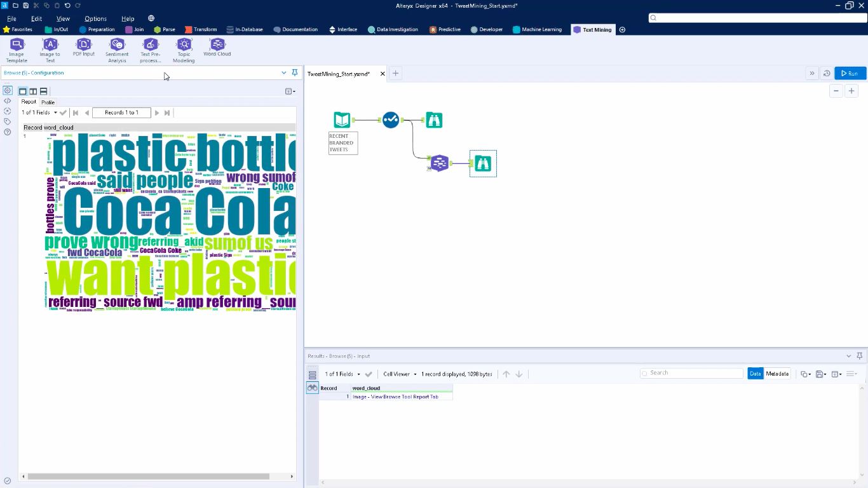This screenshot has width=868, height=488.
Task: Open the 1 of 1 Fields dropdown
Action: 37,112
